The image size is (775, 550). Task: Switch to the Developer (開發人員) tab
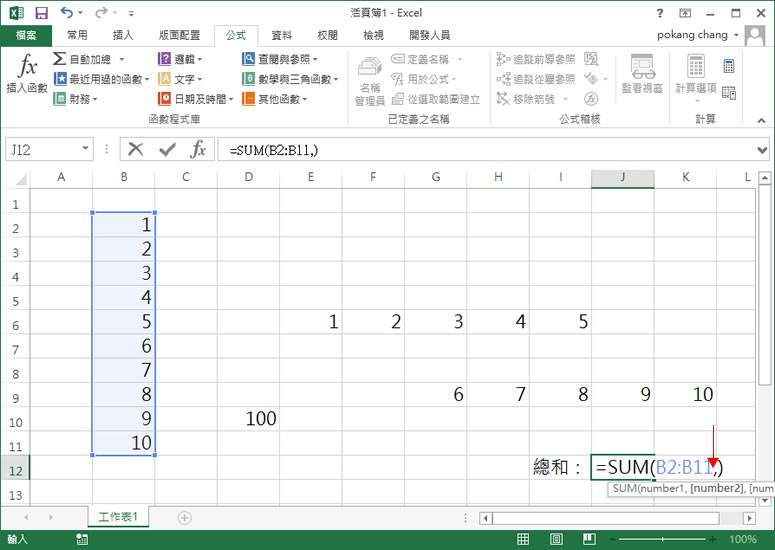point(430,35)
